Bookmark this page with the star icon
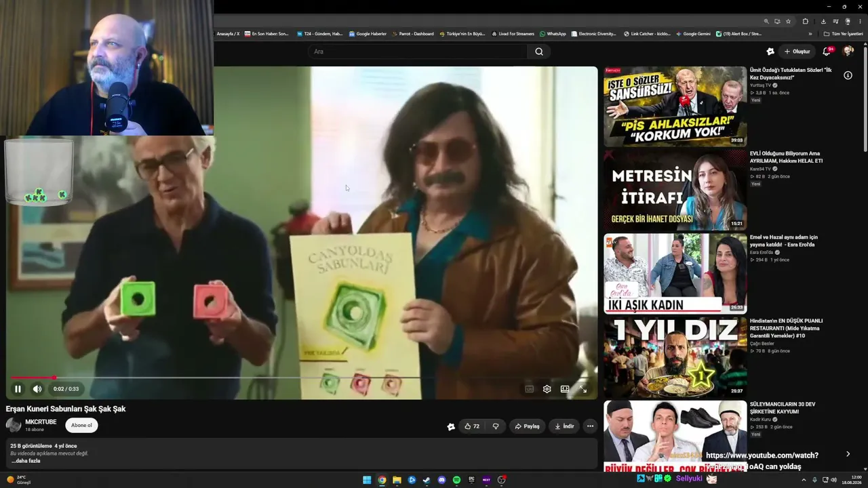Screen dimensions: 868x488 [x=788, y=21]
